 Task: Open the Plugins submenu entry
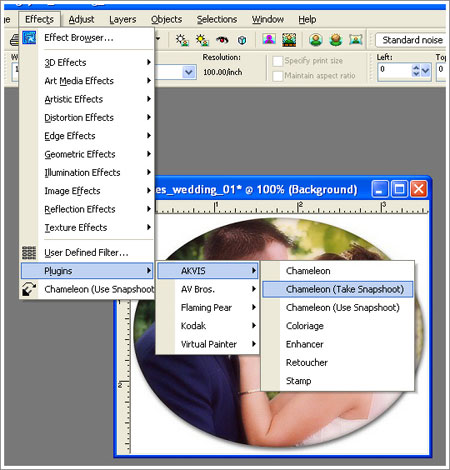(87, 271)
